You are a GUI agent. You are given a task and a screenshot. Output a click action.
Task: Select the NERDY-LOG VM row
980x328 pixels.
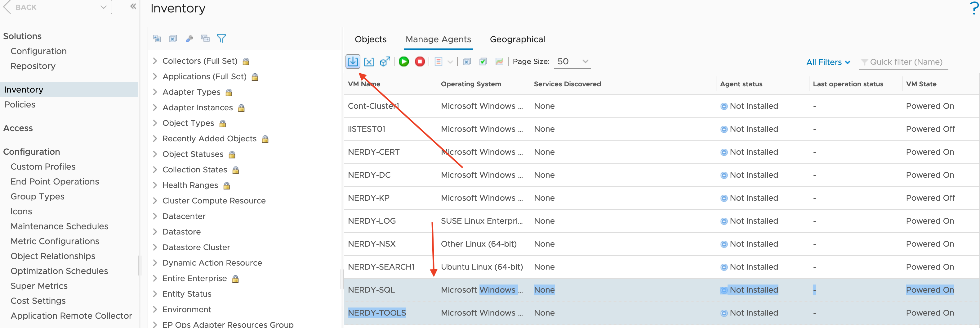pos(661,221)
